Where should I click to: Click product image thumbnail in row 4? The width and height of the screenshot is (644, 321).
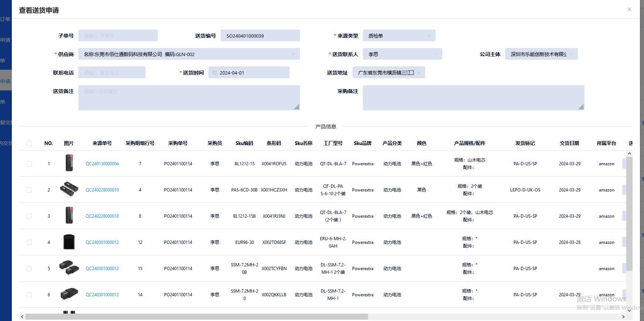pyautogui.click(x=69, y=242)
